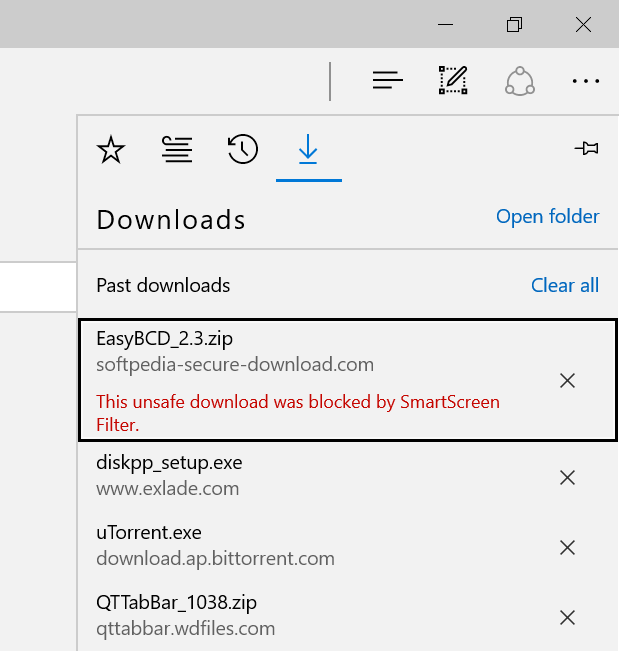
Task: Remove QTTabBar_1038.zip from the list
Action: (567, 617)
